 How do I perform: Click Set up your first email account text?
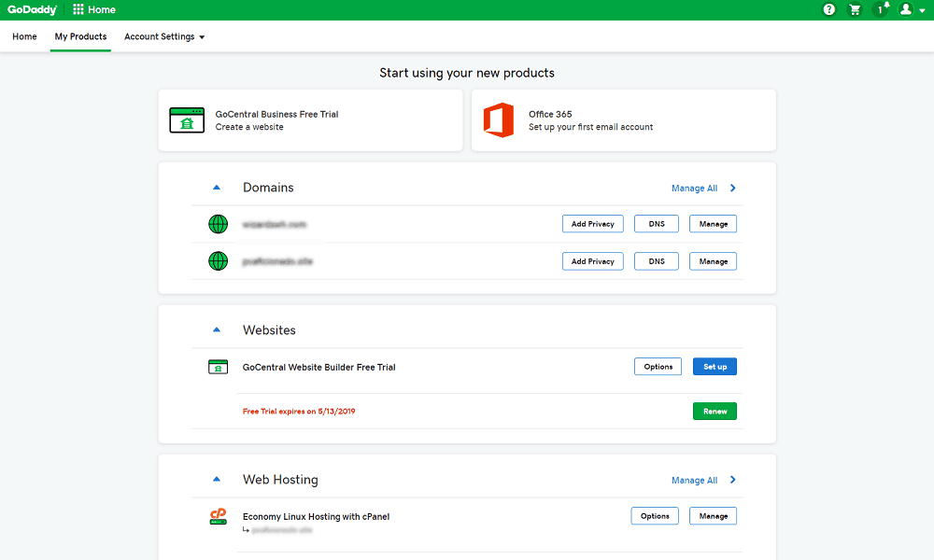(591, 127)
